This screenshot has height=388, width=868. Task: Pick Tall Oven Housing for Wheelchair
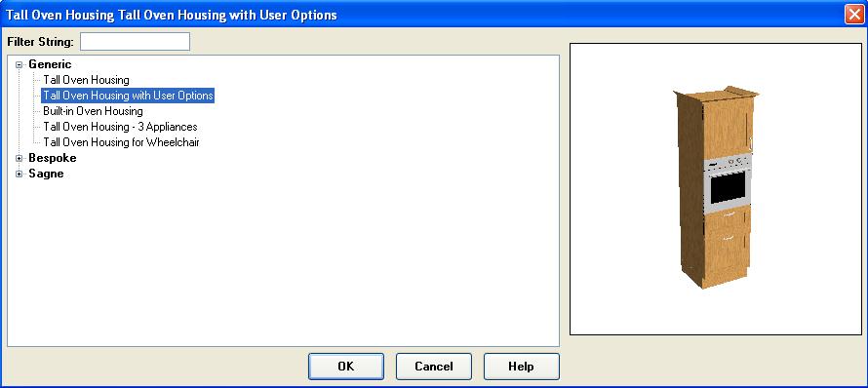click(121, 142)
